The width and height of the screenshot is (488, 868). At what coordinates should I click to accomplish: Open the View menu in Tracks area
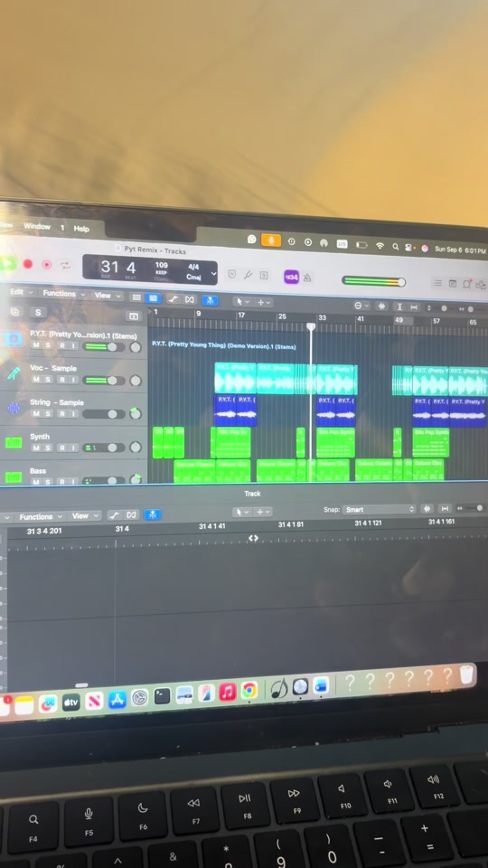(108, 296)
